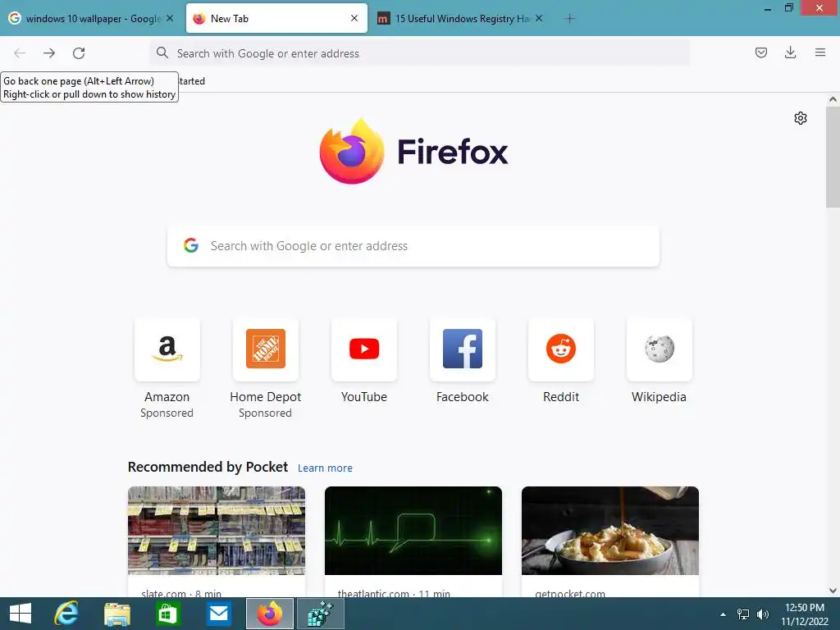Click Recommended by Pocket heading
The width and height of the screenshot is (840, 630).
(x=208, y=467)
